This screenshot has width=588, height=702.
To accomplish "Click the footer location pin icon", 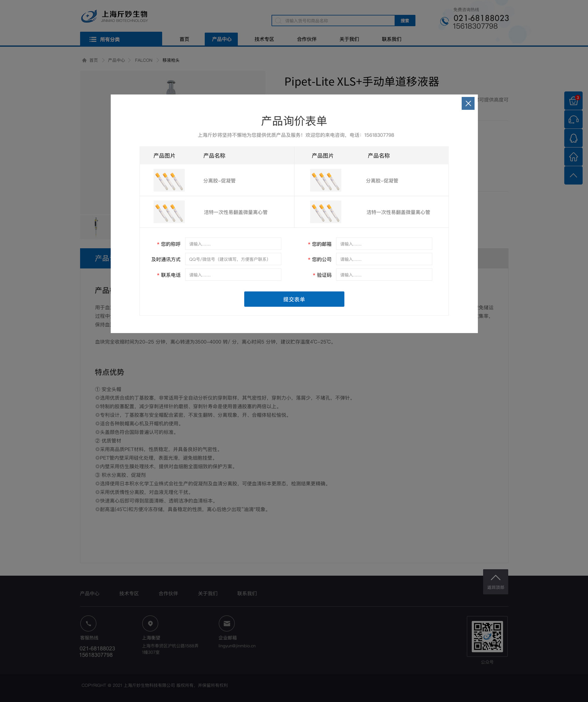I will (x=150, y=624).
